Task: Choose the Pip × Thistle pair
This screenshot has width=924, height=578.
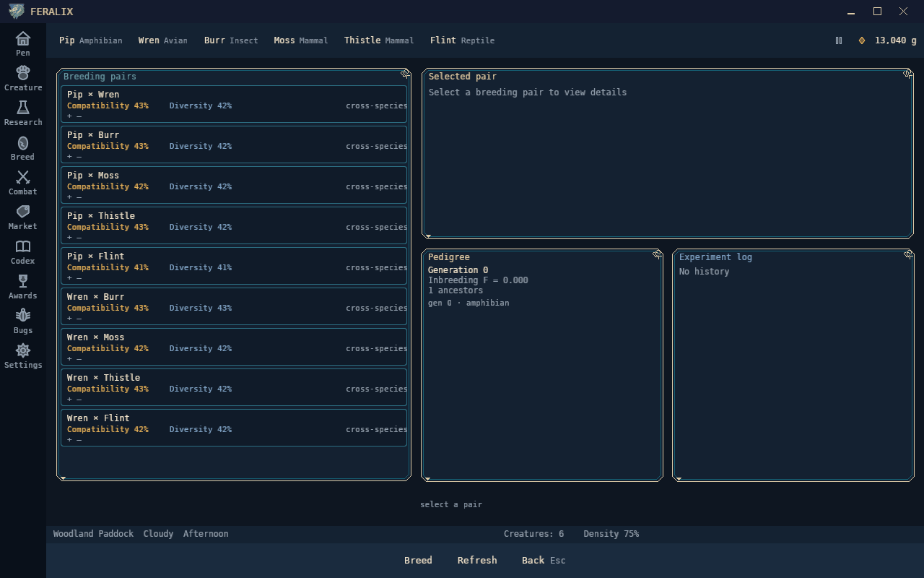Action: (x=234, y=226)
